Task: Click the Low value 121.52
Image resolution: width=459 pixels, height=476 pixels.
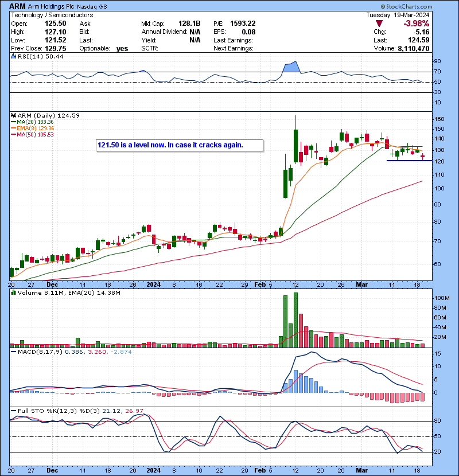Action: pos(55,40)
